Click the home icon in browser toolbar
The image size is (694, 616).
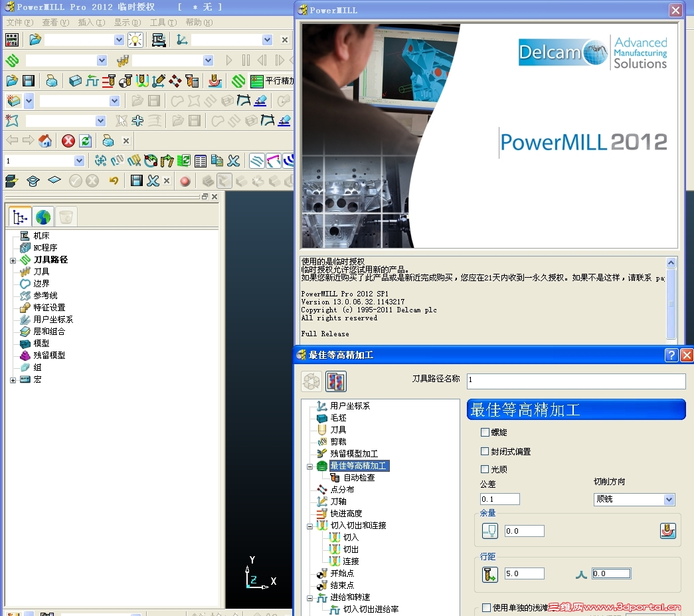pyautogui.click(x=45, y=141)
